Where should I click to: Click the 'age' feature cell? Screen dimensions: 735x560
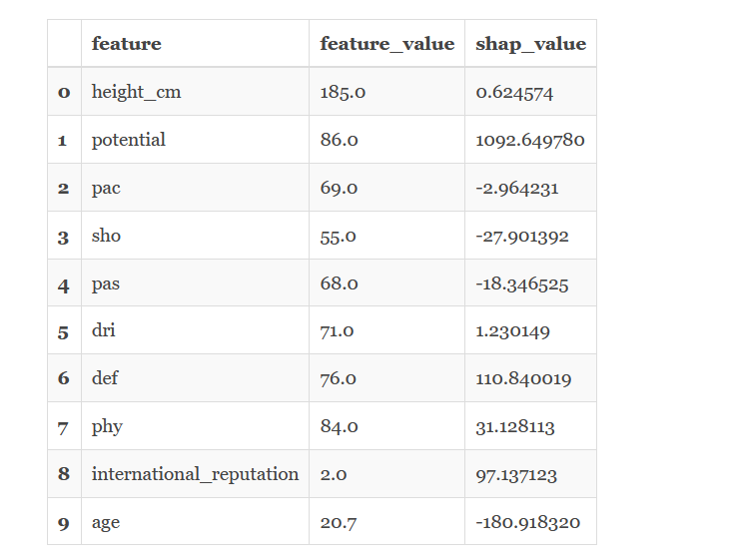point(106,522)
